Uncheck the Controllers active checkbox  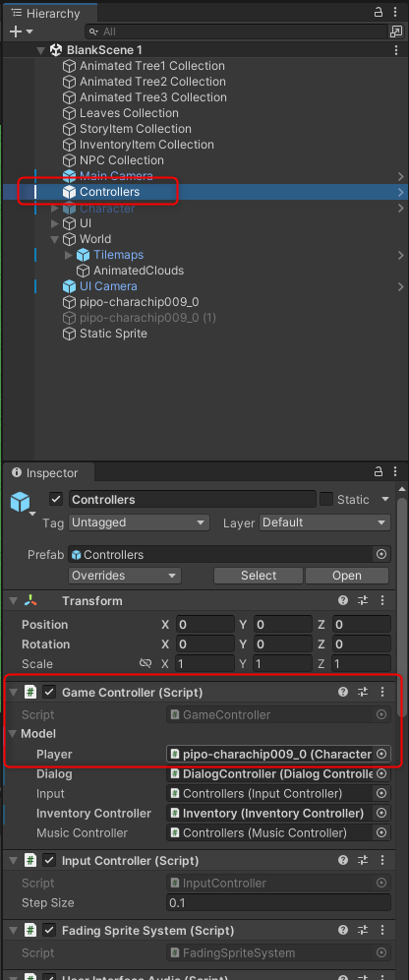click(x=56, y=500)
